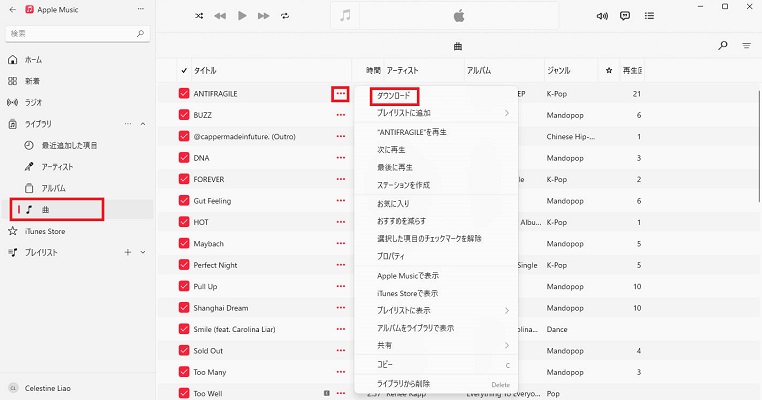Choose ダウンロード from the context menu
Screen dimensions: 762x400
coord(436,96)
